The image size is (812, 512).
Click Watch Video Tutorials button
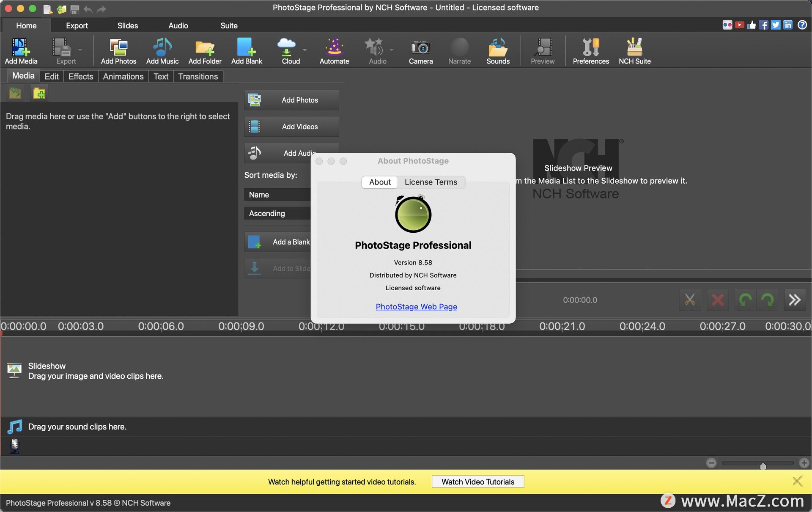point(478,482)
